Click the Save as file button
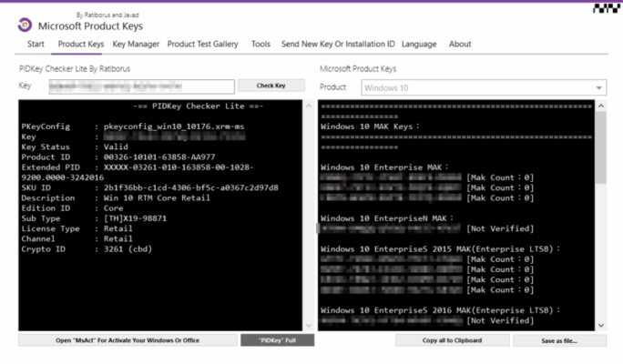The height and width of the screenshot is (364, 623). click(x=559, y=340)
